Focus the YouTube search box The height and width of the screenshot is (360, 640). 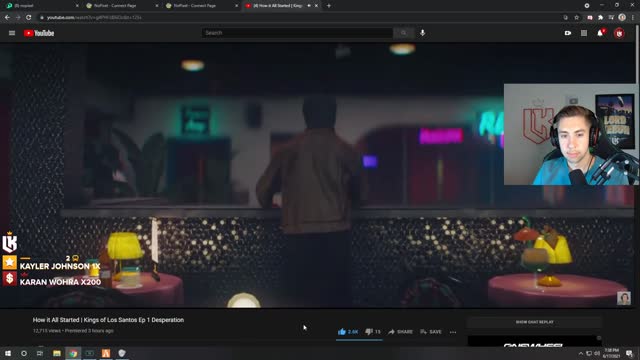coord(297,33)
